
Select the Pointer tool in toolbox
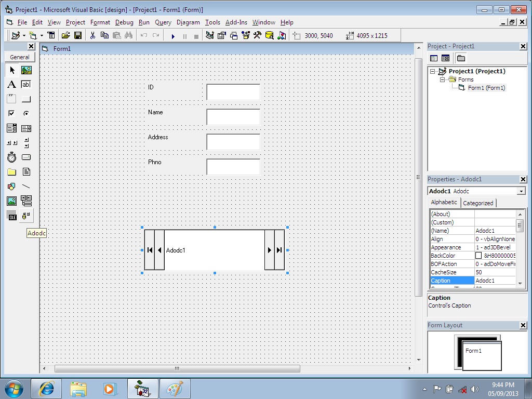pyautogui.click(x=12, y=70)
